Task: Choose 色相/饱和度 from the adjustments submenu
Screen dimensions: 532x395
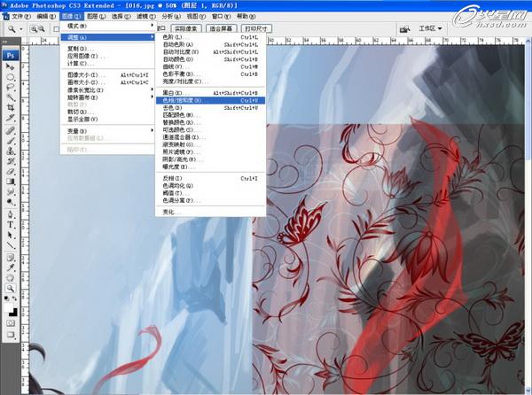Action: (210, 100)
